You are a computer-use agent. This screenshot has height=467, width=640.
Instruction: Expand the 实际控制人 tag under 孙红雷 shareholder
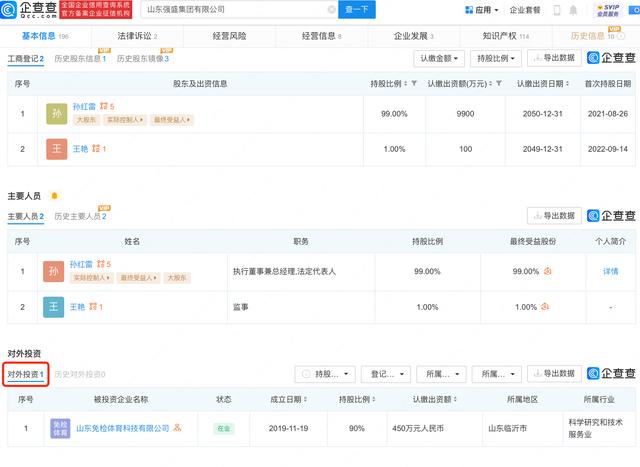[x=118, y=120]
